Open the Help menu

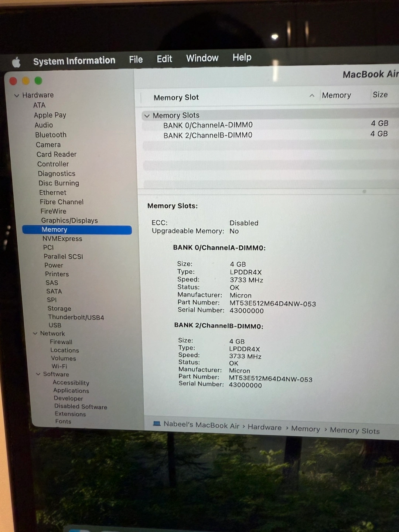click(242, 57)
